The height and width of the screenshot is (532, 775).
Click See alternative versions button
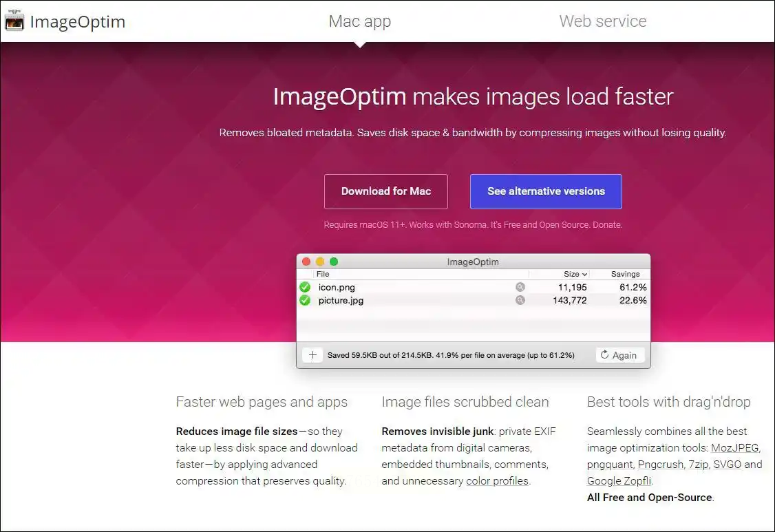click(x=546, y=191)
